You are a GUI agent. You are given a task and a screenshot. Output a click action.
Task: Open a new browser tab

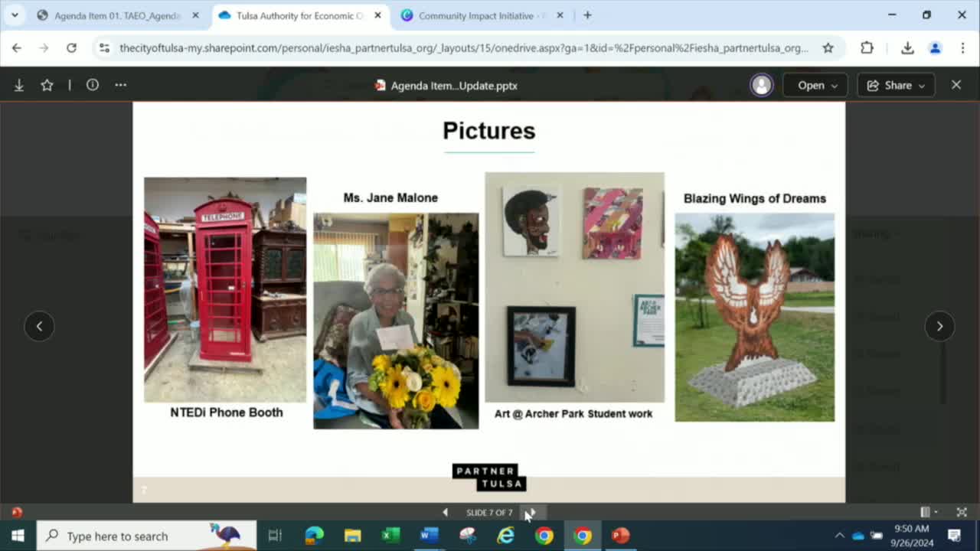587,15
